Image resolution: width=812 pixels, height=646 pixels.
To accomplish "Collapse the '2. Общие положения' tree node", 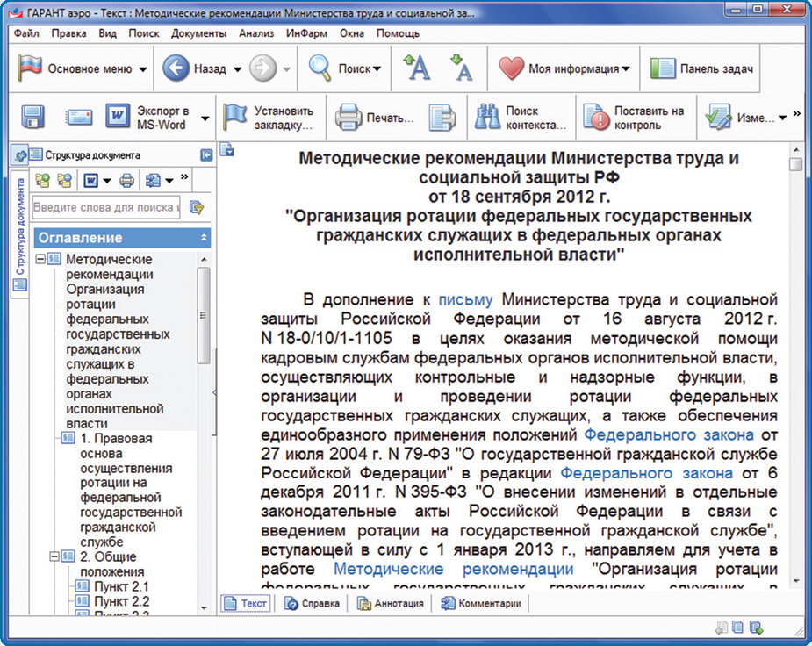I will click(x=54, y=556).
